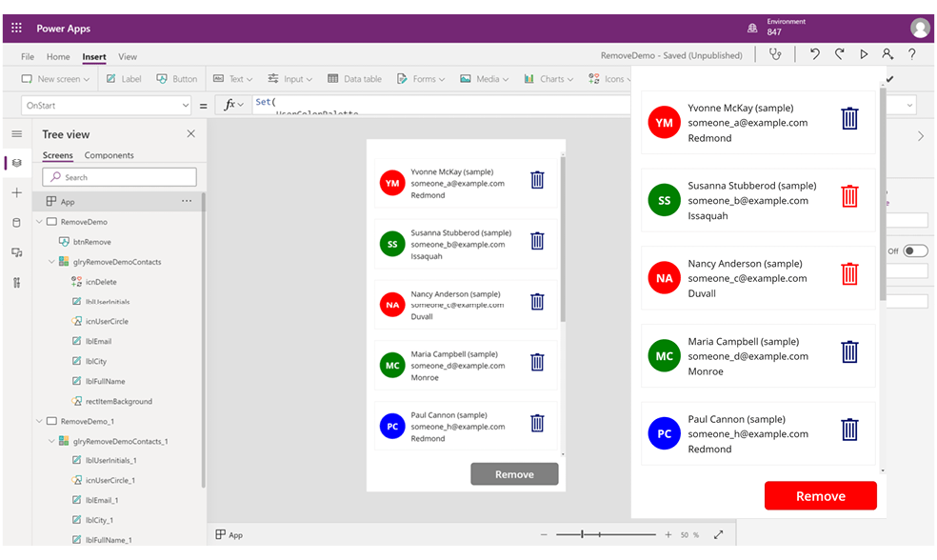Close the Tree view panel
This screenshot has width=937, height=560.
190,134
